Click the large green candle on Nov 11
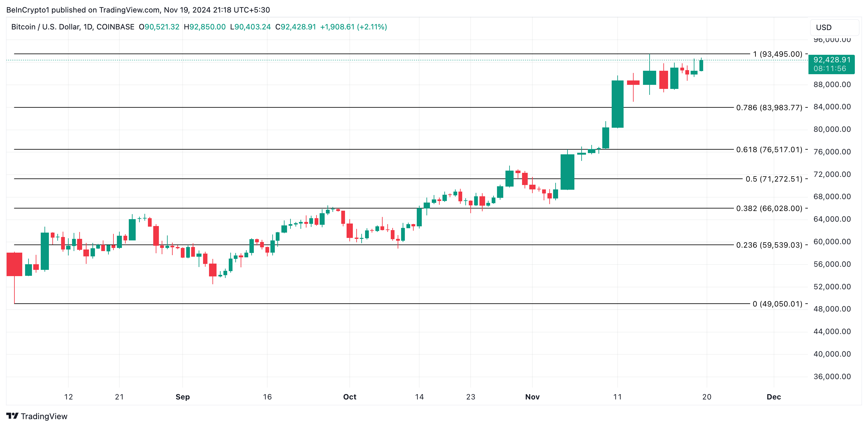The height and width of the screenshot is (427, 868). pos(617,104)
